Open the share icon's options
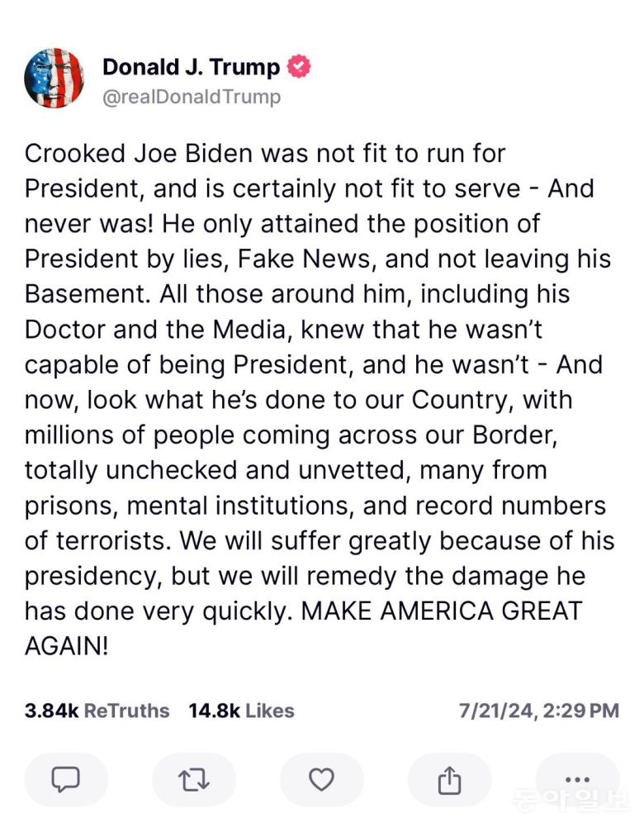644x827 pixels. click(x=448, y=779)
